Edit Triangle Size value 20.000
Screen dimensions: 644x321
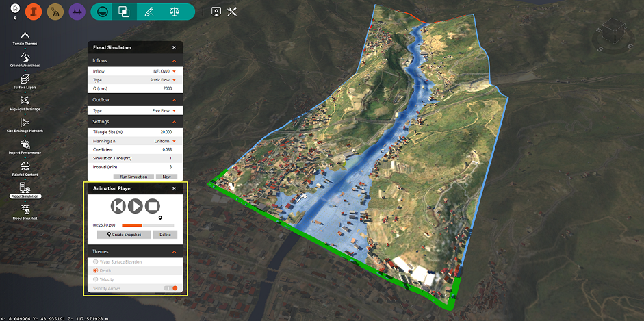(x=166, y=132)
